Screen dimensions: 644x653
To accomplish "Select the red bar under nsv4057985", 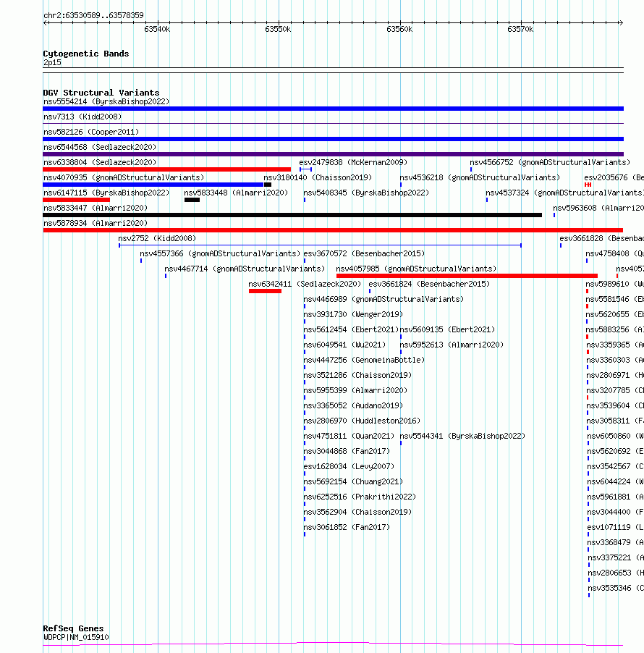I will pos(467,276).
